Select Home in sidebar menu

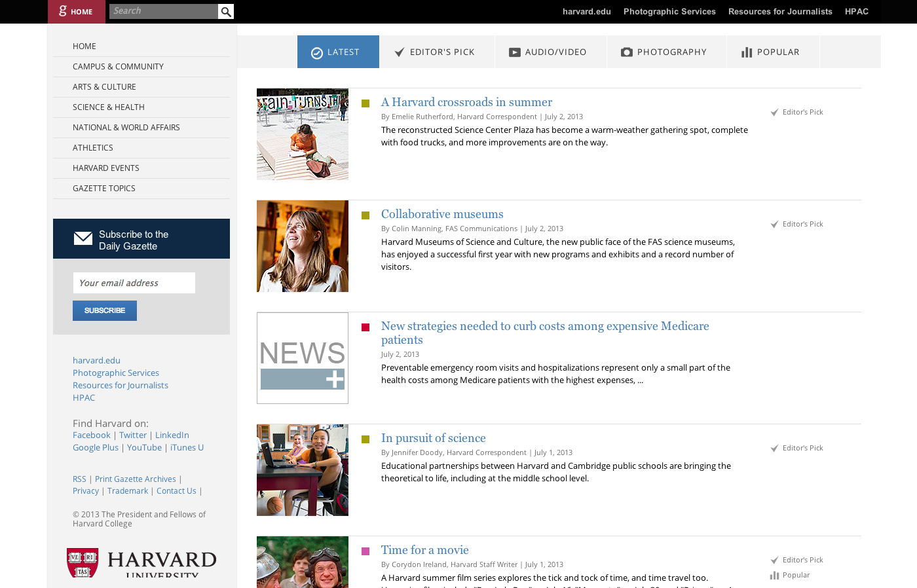pyautogui.click(x=141, y=46)
